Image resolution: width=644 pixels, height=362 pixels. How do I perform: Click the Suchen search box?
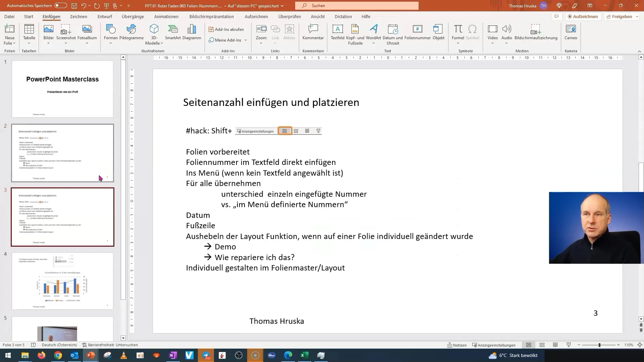(x=357, y=6)
